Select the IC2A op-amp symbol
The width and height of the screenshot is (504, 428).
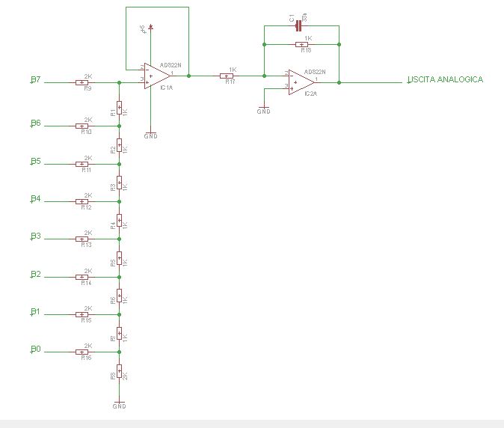pos(301,82)
